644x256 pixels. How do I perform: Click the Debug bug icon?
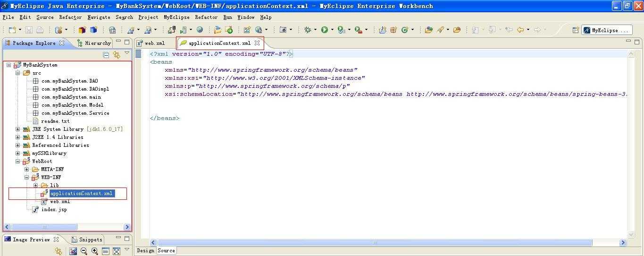[x=308, y=30]
